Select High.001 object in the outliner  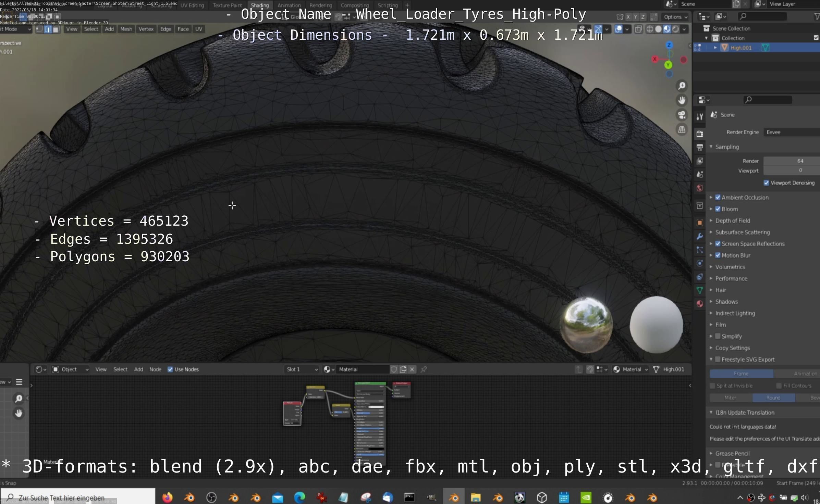pos(741,48)
